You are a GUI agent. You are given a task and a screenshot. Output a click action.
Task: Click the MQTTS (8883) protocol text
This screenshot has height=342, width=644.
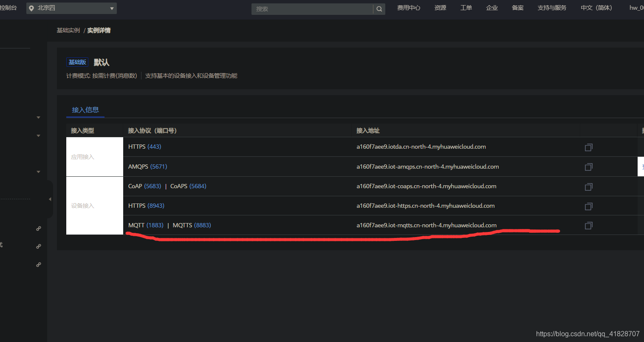pyautogui.click(x=192, y=226)
